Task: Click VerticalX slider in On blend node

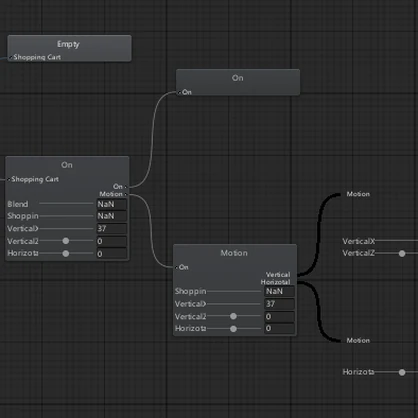Action: tap(66, 229)
